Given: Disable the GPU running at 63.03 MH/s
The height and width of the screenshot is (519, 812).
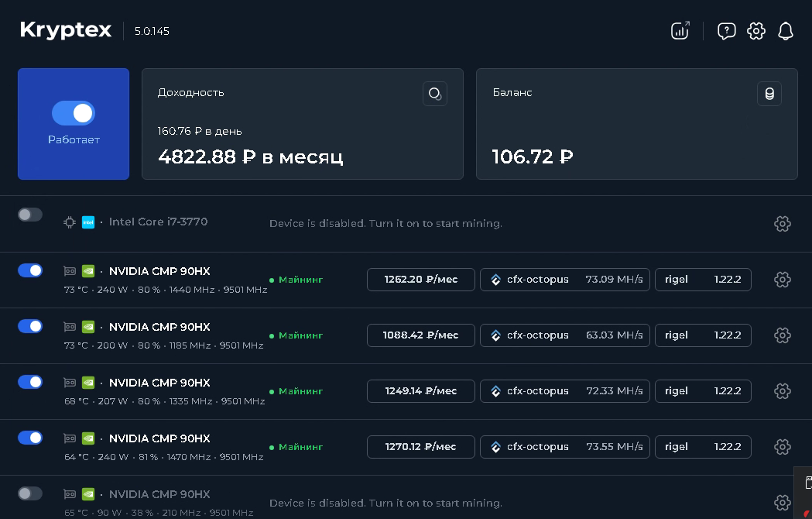Looking at the screenshot, I should 30,326.
